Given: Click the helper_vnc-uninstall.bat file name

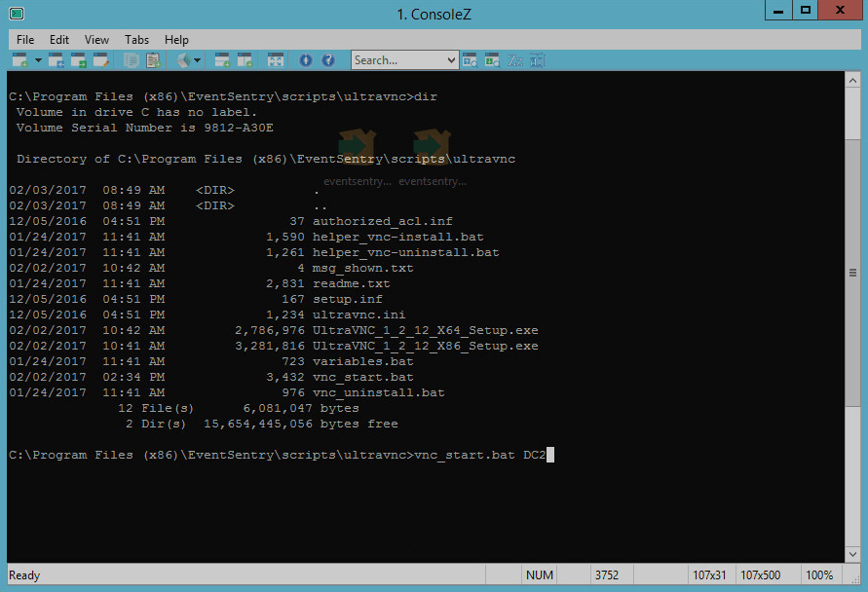Looking at the screenshot, I should pyautogui.click(x=406, y=252).
